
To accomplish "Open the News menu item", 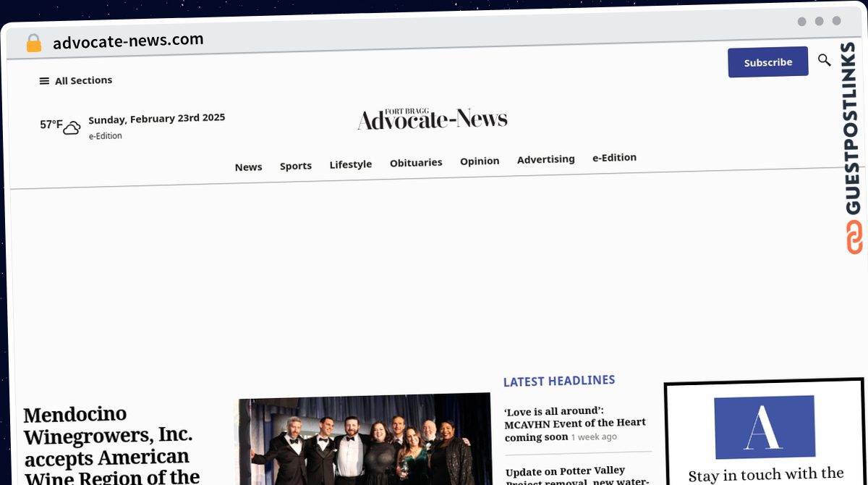I will pos(248,166).
